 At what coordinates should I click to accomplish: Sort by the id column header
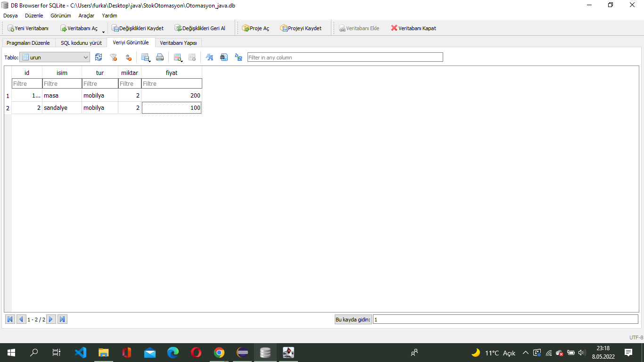pyautogui.click(x=27, y=73)
